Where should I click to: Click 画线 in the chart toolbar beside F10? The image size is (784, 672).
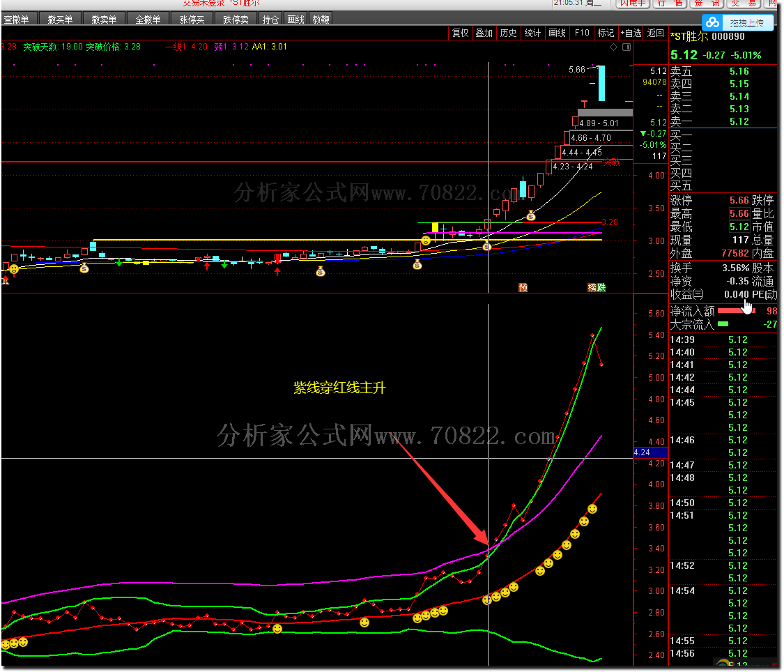coord(557,33)
